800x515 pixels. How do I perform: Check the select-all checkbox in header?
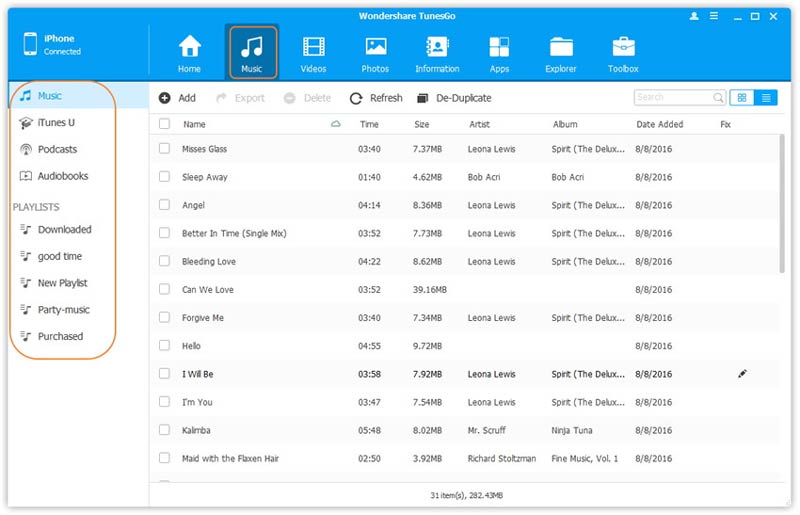[165, 124]
